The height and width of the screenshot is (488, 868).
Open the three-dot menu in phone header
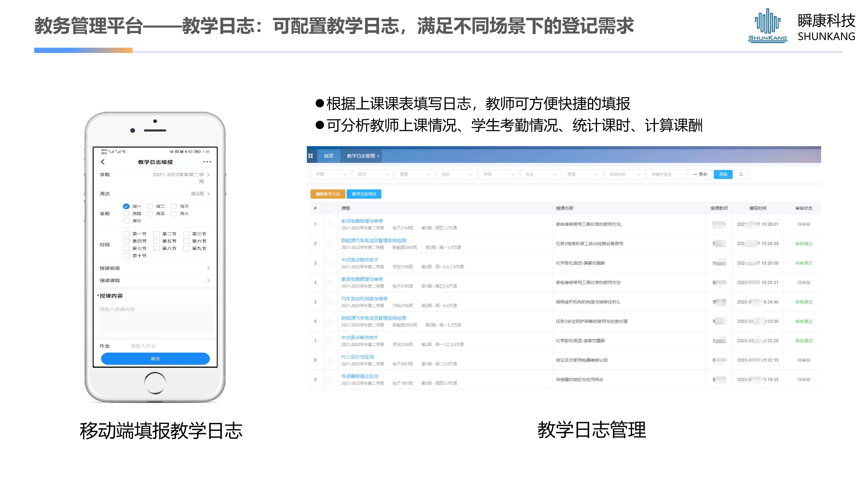207,162
